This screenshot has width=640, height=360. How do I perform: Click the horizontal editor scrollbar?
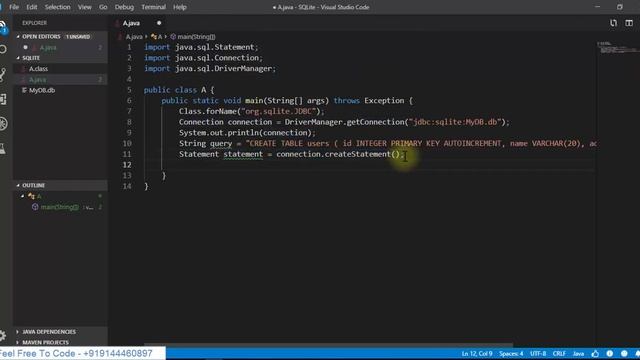pos(329,345)
